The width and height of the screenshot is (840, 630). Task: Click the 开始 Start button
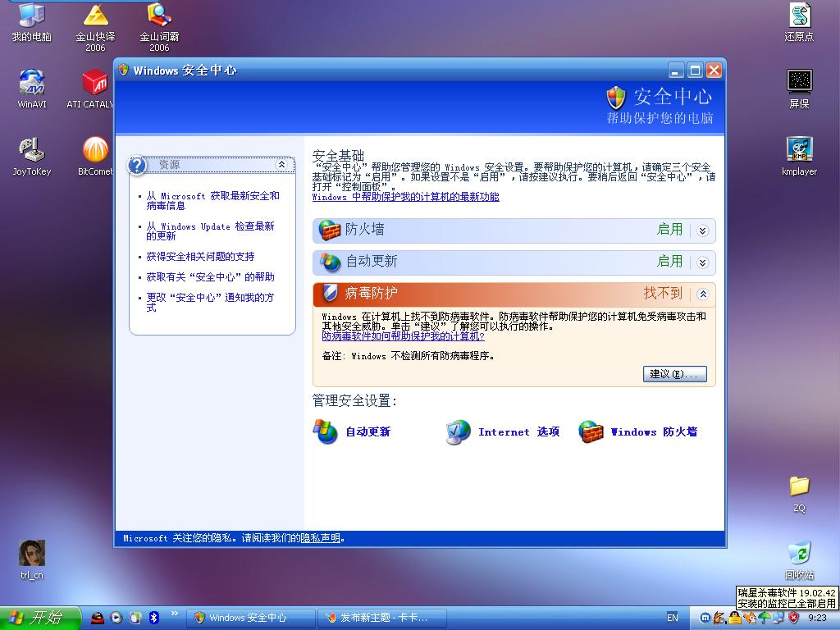tap(40, 618)
